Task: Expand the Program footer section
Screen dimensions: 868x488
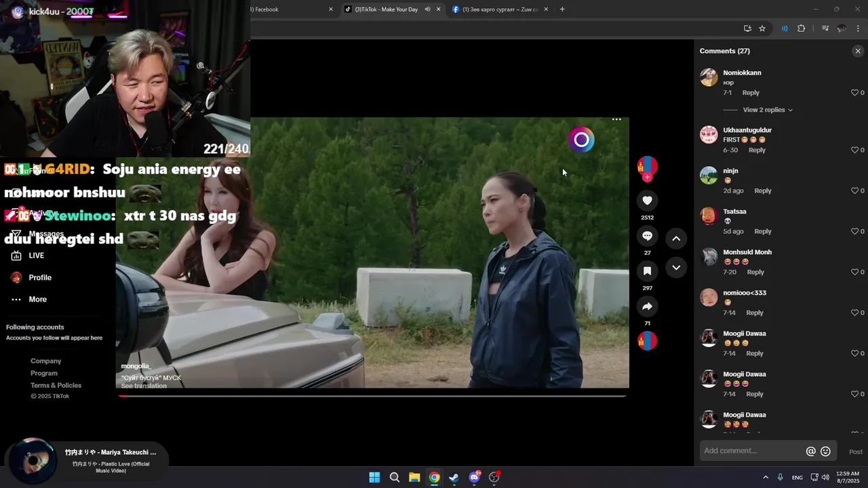Action: [x=44, y=373]
